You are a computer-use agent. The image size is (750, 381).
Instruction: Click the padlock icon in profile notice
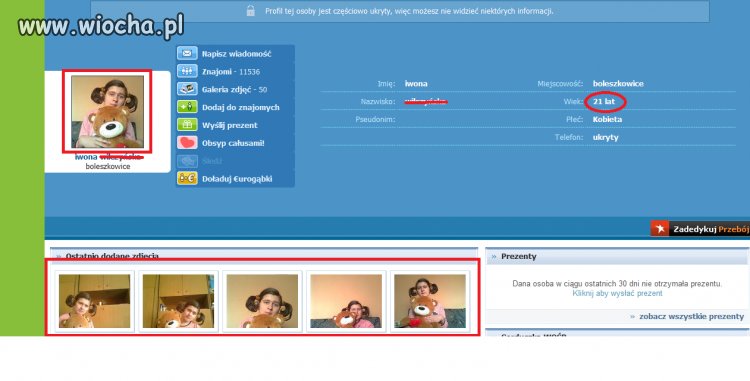[x=250, y=11]
